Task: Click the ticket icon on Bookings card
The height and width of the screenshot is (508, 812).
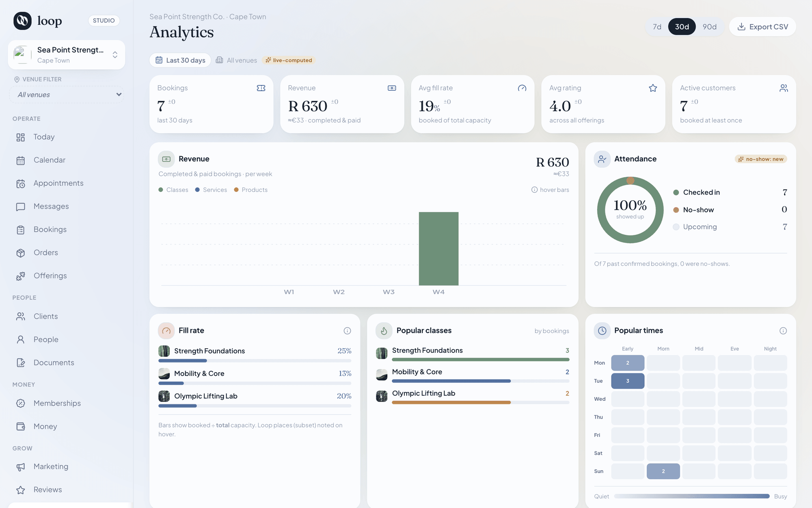Action: (261, 88)
